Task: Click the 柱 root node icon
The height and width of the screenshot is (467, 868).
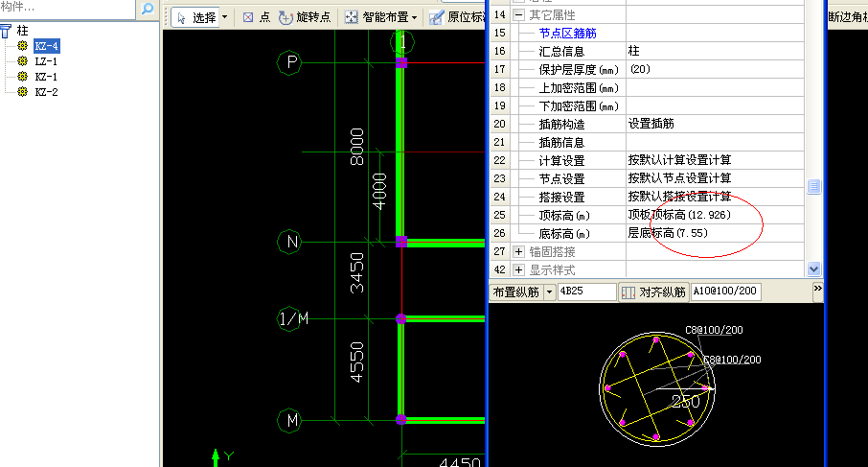Action: tap(6, 31)
